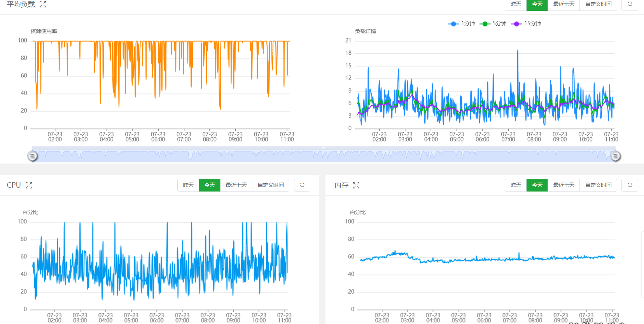Image resolution: width=644 pixels, height=324 pixels.
Task: Select 昨天 in the 内存 panel
Action: pos(516,185)
